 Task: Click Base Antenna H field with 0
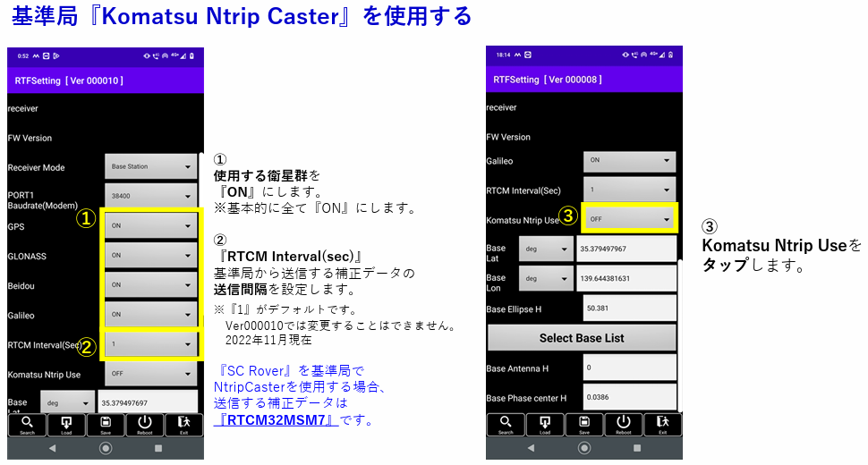pos(629,368)
